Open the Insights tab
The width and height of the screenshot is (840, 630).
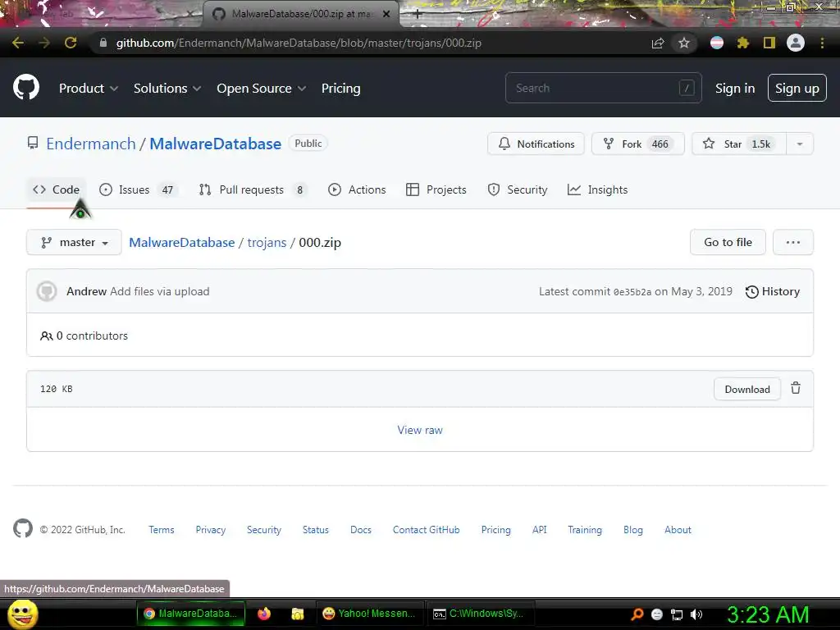597,189
